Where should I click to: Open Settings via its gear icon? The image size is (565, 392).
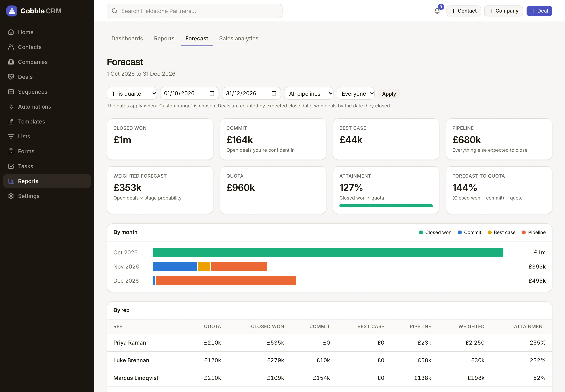pyautogui.click(x=11, y=196)
